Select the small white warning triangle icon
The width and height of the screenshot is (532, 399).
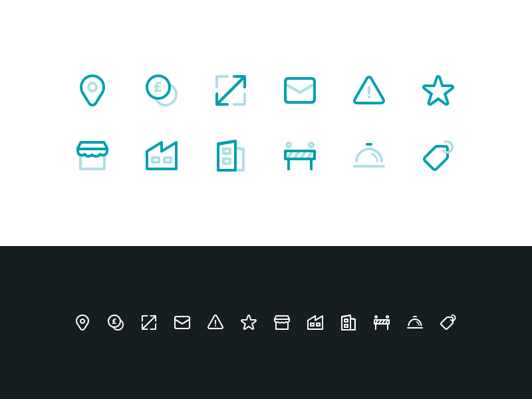(215, 323)
